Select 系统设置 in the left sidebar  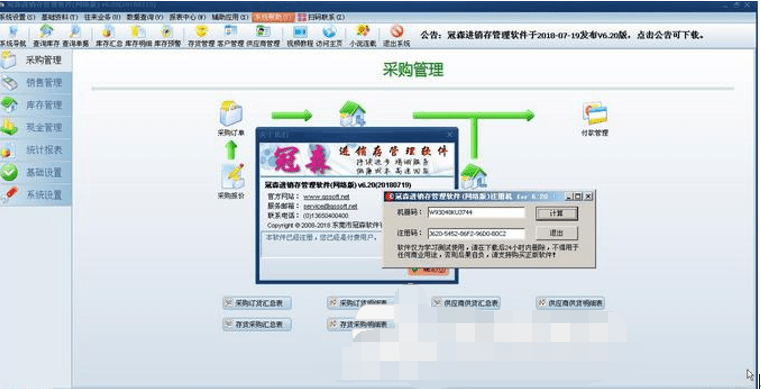[36, 194]
